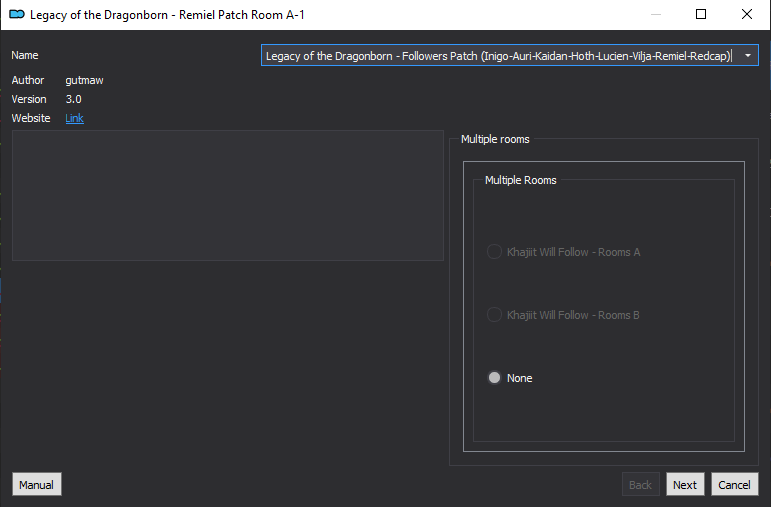Open the Website Link

(x=74, y=118)
